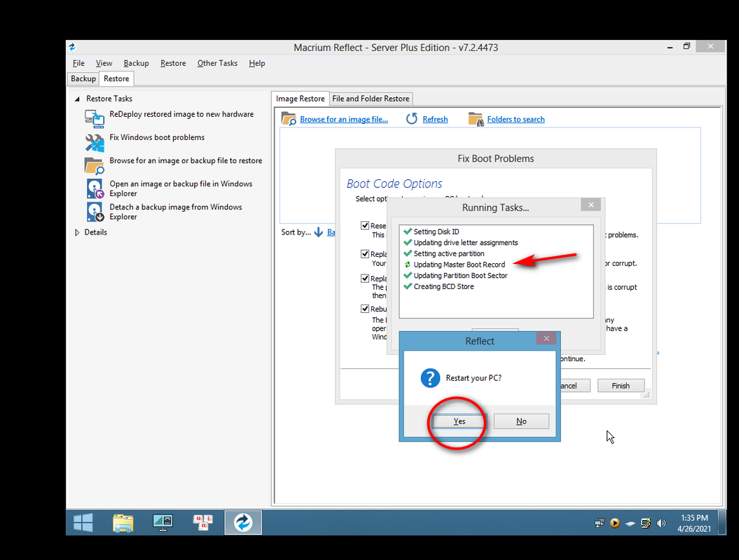Open the red boxes app in taskbar
Screen dimensions: 739x560
pyautogui.click(x=202, y=522)
